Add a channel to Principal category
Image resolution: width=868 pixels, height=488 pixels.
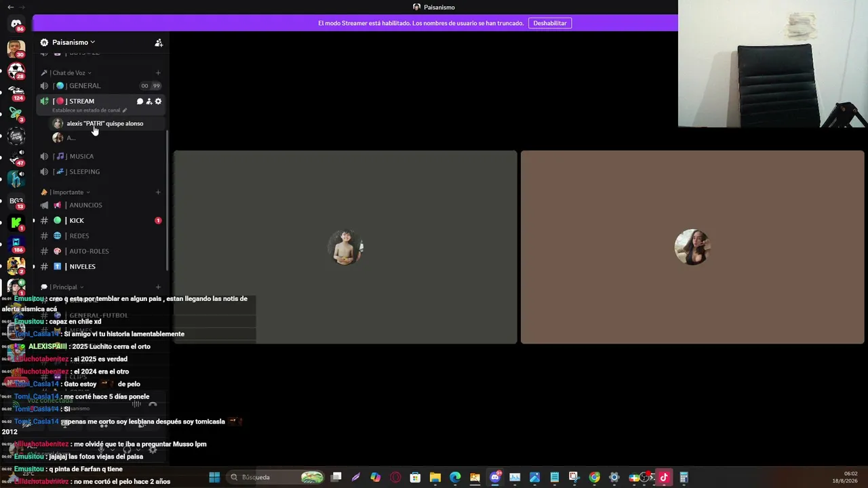[158, 287]
